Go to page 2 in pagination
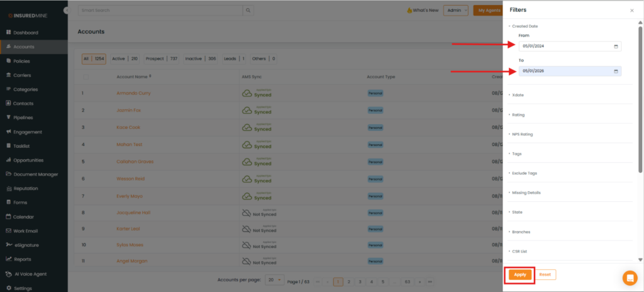Screen dimensions: 644x292 (x=348, y=282)
